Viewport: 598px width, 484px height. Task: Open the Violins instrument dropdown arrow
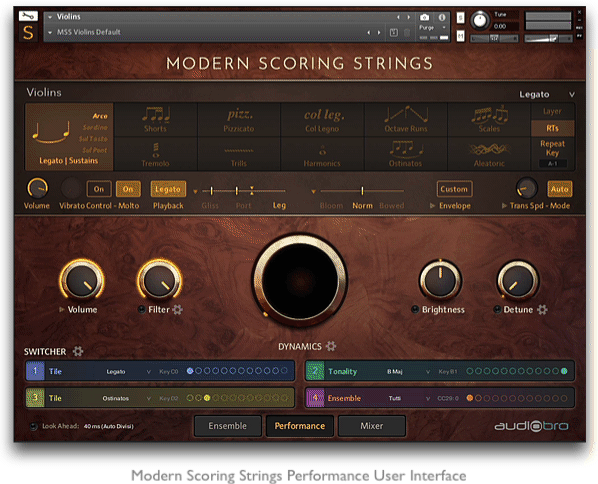(50, 17)
